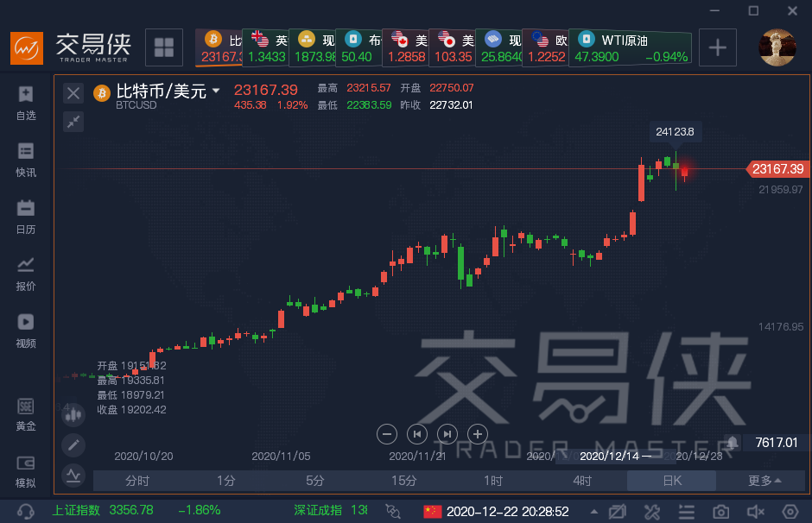Open the user profile avatar
This screenshot has width=812, height=523.
(x=777, y=47)
